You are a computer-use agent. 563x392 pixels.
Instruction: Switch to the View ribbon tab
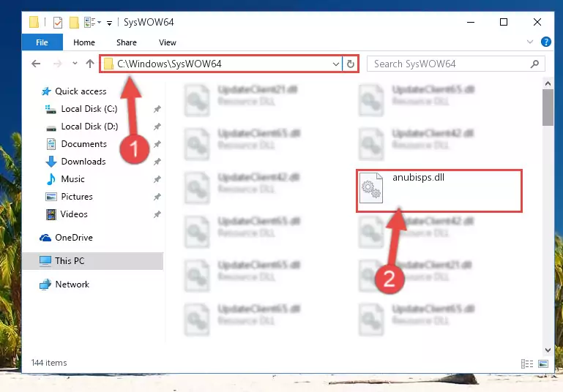pyautogui.click(x=168, y=42)
